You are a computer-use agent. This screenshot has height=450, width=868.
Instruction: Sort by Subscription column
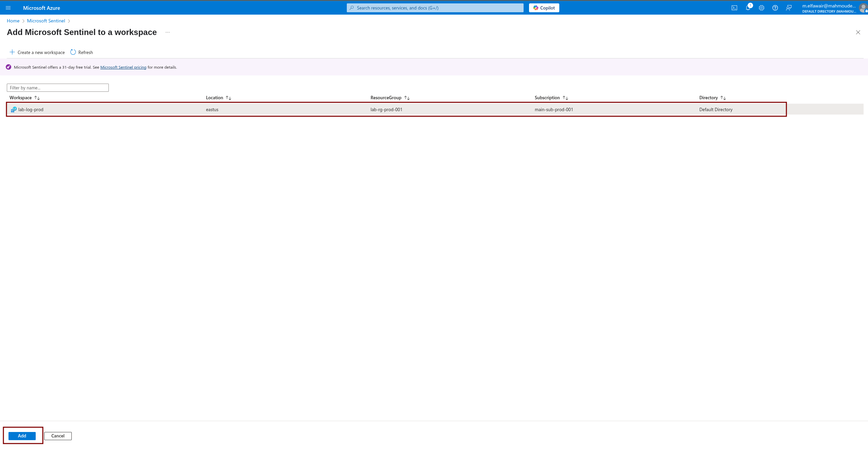(x=551, y=98)
